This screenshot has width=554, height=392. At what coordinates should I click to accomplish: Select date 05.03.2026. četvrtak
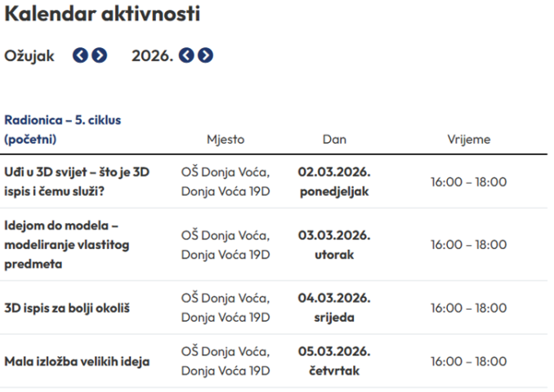point(334,361)
